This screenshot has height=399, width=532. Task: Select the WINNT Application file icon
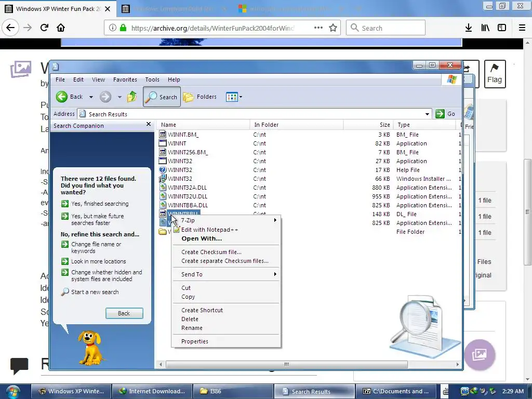(163, 143)
